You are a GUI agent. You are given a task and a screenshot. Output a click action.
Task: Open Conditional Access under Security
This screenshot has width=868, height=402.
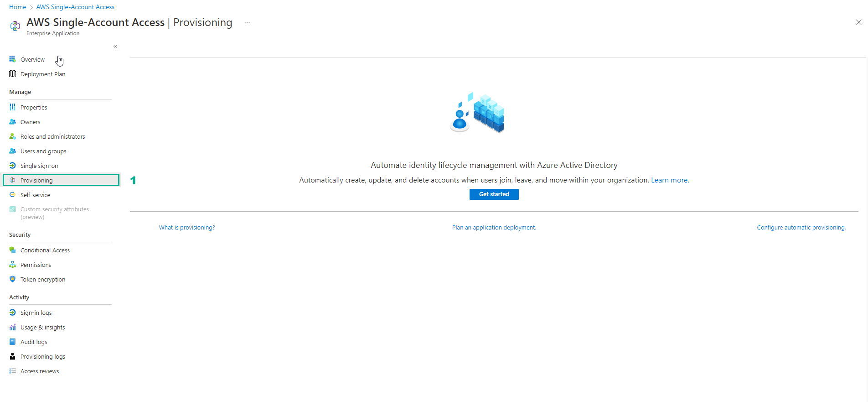pyautogui.click(x=45, y=251)
